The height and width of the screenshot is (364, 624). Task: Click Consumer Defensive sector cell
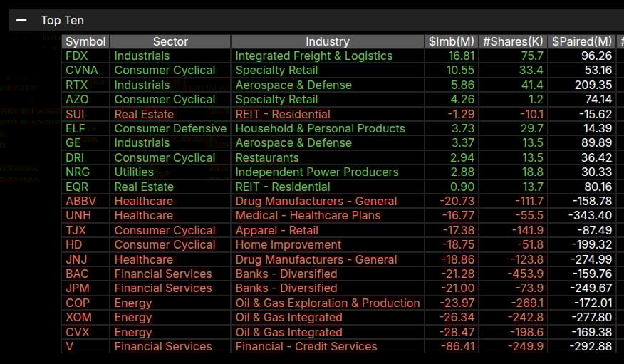tap(170, 128)
